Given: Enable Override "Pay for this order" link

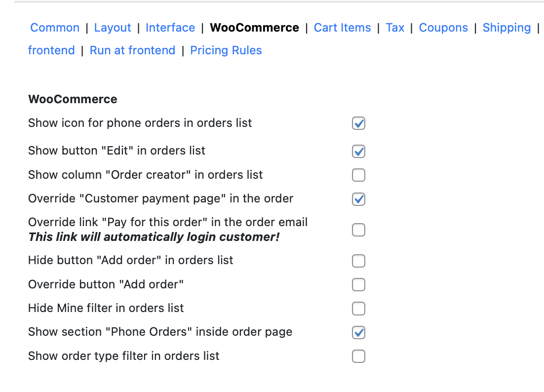Looking at the screenshot, I should 358,230.
